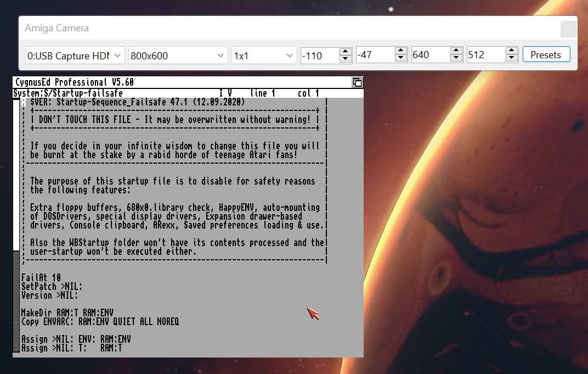588x374 pixels.
Task: Click the "col 1" status indicator
Action: pos(308,93)
